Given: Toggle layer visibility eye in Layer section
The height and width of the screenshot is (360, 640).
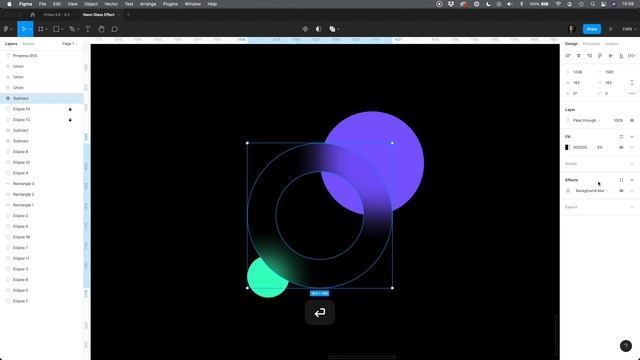Looking at the screenshot, I should pos(632,120).
